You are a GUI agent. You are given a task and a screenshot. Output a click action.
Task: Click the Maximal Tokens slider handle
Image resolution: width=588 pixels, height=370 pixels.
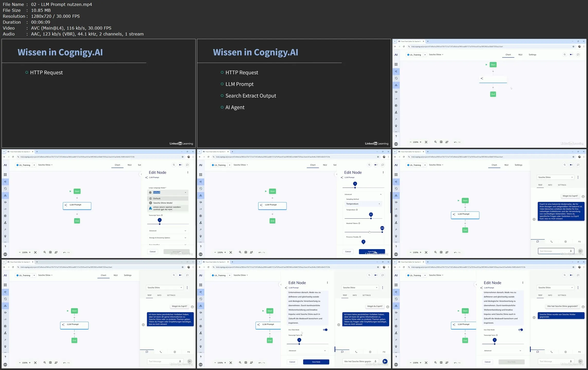[x=382, y=229]
